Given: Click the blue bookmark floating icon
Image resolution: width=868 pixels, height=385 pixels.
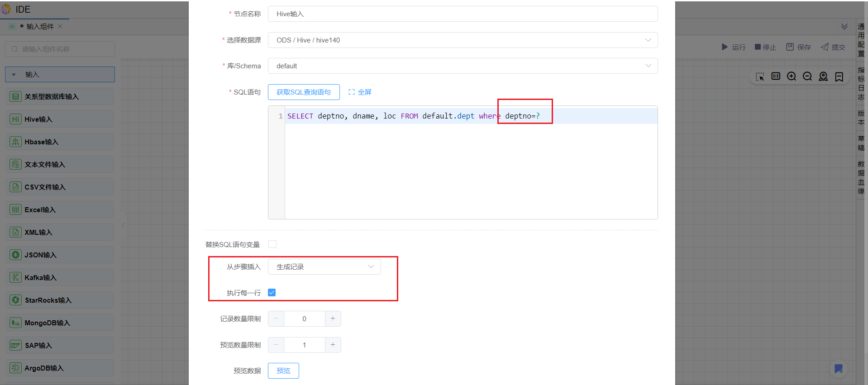Looking at the screenshot, I should pyautogui.click(x=838, y=369).
